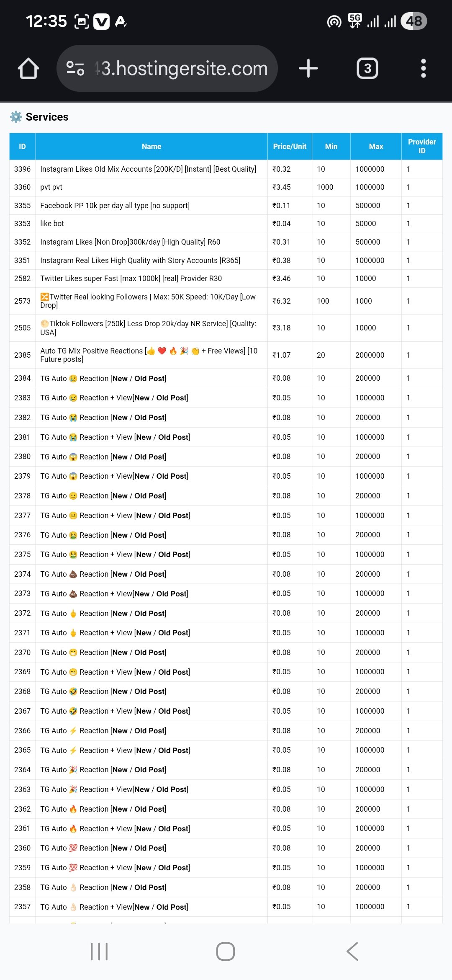Viewport: 452px width, 980px height.
Task: Tap the Services gear icon
Action: (16, 117)
